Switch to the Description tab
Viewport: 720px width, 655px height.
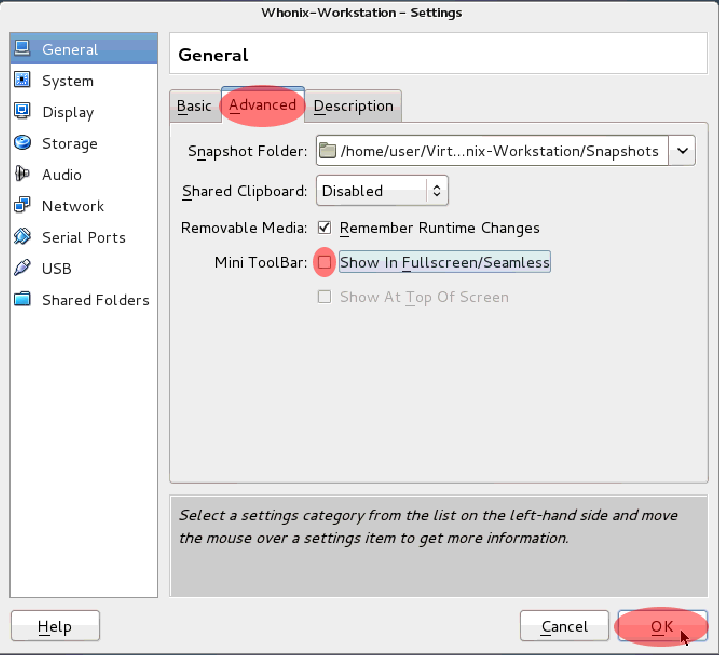[x=354, y=106]
